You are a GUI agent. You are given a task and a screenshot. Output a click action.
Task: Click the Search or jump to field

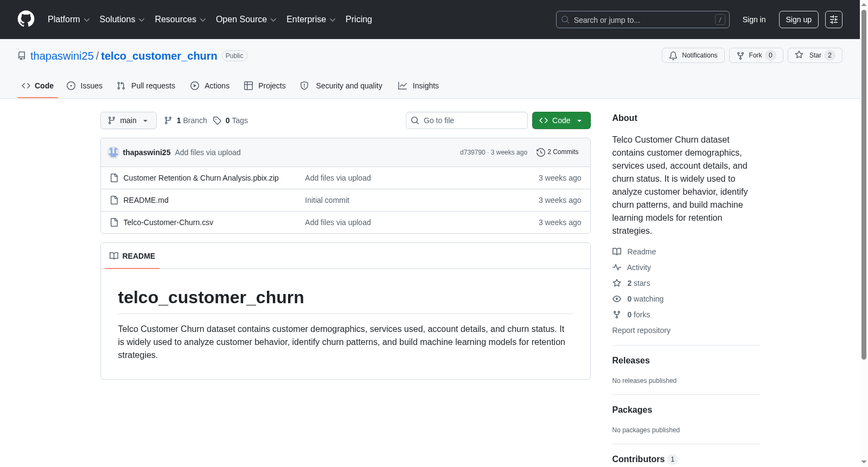pos(643,20)
